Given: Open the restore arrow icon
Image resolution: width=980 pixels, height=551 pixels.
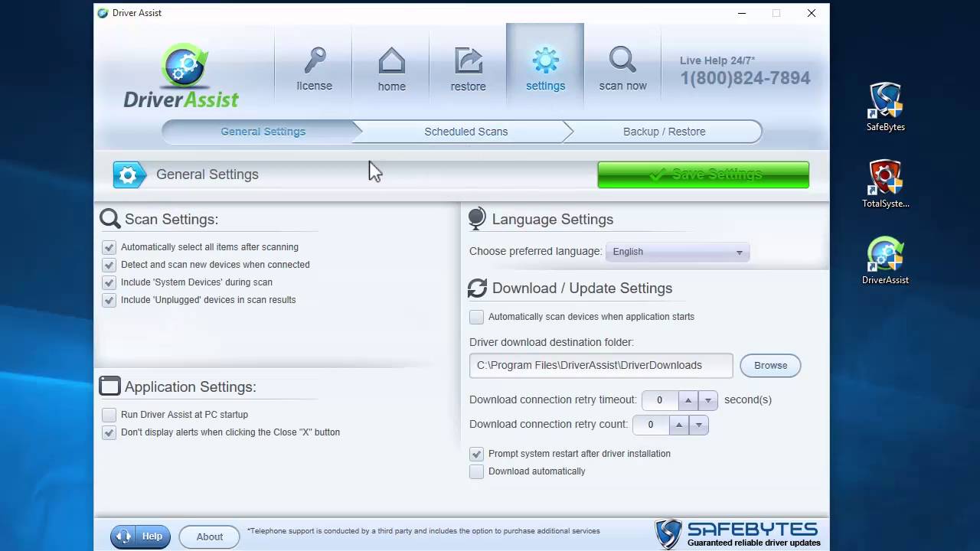Looking at the screenshot, I should tap(469, 60).
